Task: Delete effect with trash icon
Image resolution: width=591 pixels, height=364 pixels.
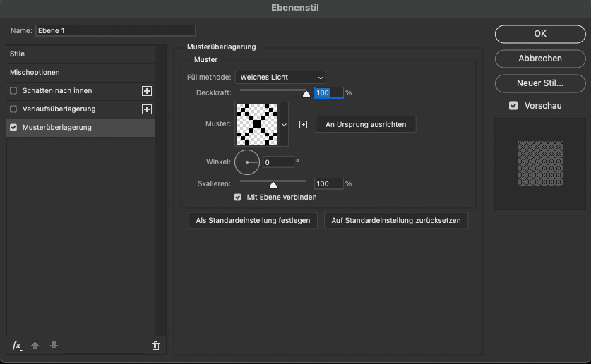Action: (155, 346)
